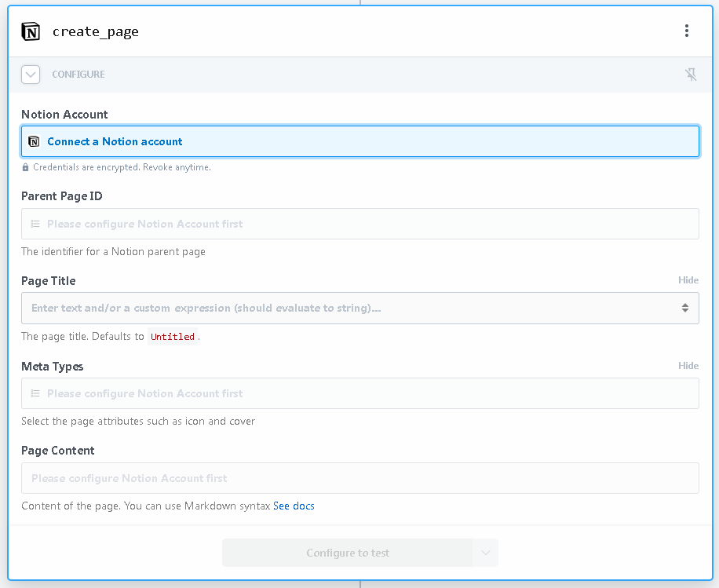Click 'Select the page attributes' description
719x588 pixels.
pos(138,422)
